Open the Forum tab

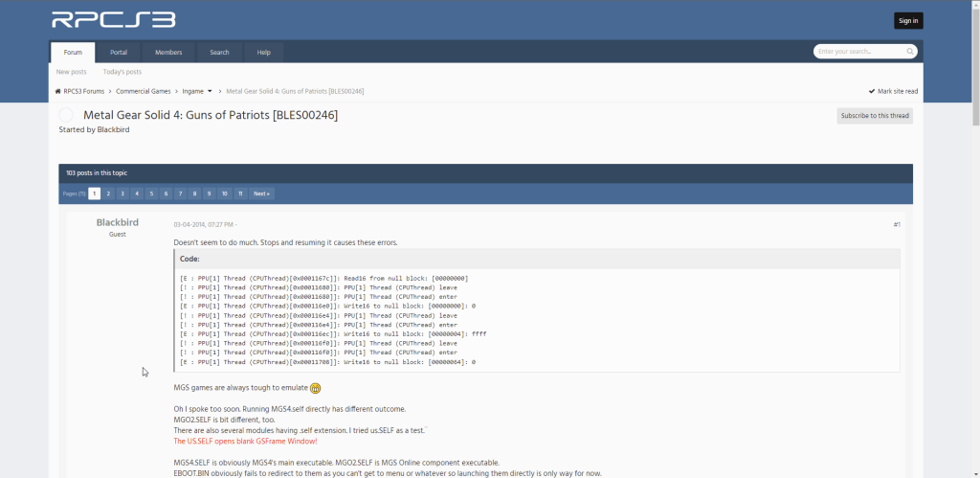tap(73, 52)
